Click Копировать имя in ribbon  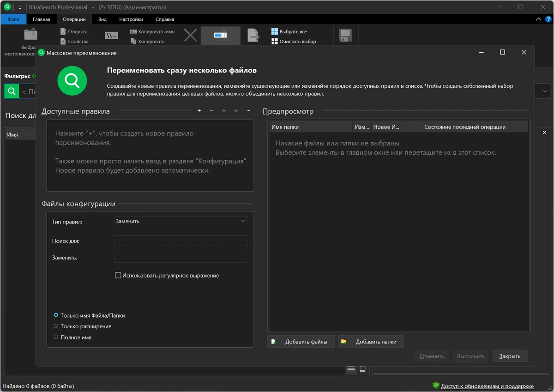[x=152, y=32]
